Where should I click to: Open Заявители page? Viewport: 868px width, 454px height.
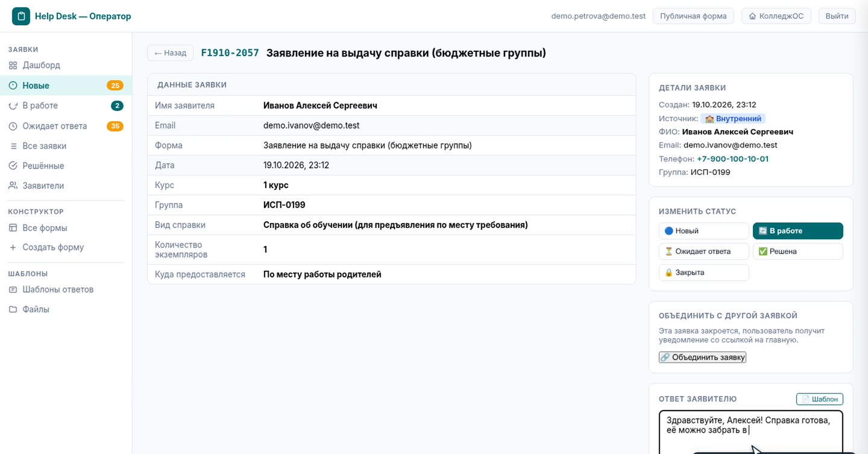click(x=66, y=186)
